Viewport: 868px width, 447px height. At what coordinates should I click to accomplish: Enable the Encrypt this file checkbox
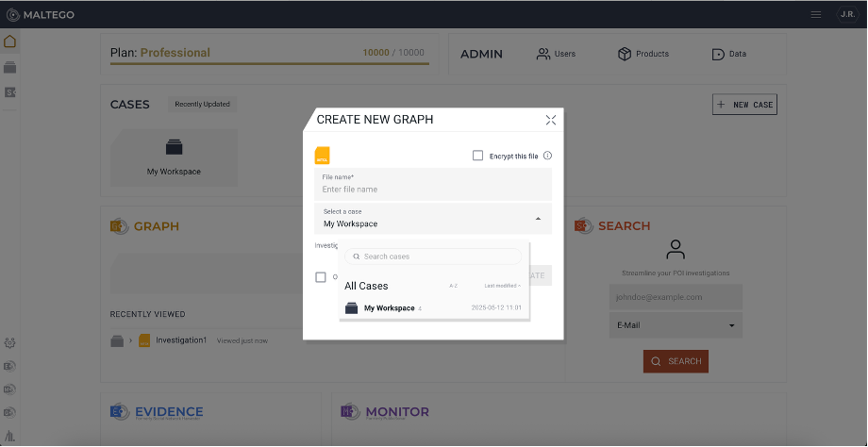[477, 156]
